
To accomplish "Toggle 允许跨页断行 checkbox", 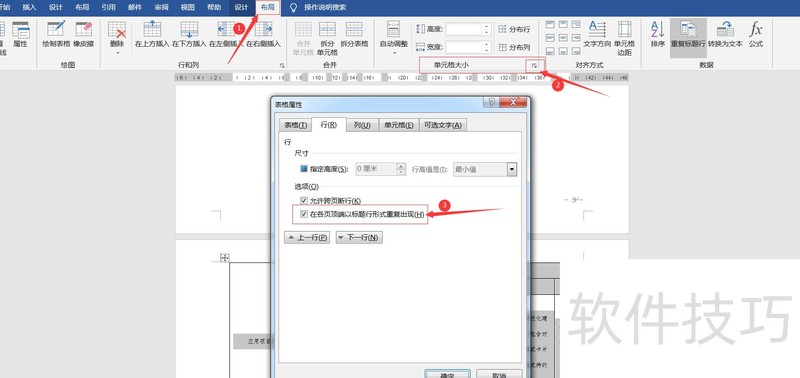I will point(304,201).
